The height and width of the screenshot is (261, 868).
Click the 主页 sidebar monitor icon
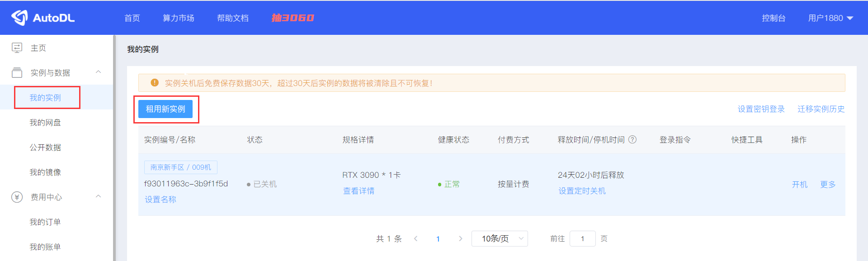pos(17,48)
